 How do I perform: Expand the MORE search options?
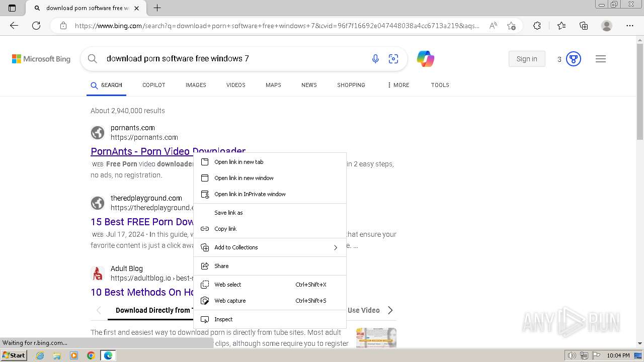[398, 85]
